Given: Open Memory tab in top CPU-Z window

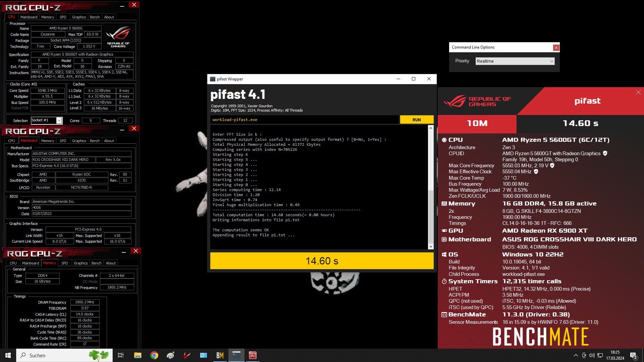Looking at the screenshot, I should point(48,17).
